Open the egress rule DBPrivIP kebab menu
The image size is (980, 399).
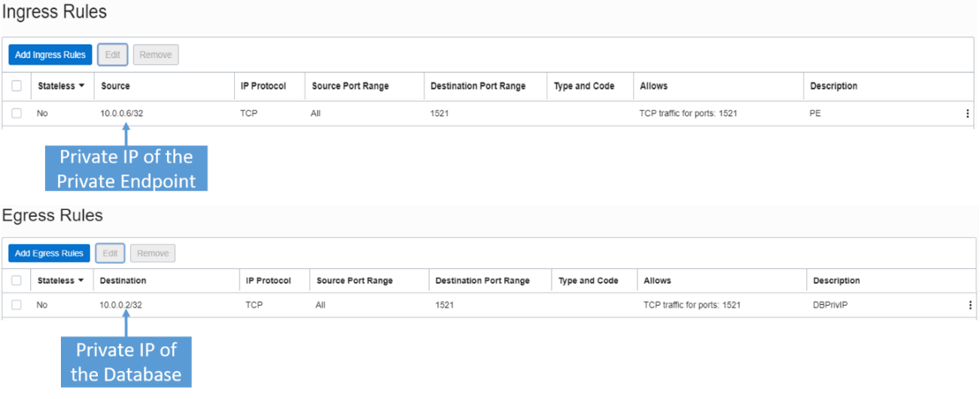pos(969,305)
